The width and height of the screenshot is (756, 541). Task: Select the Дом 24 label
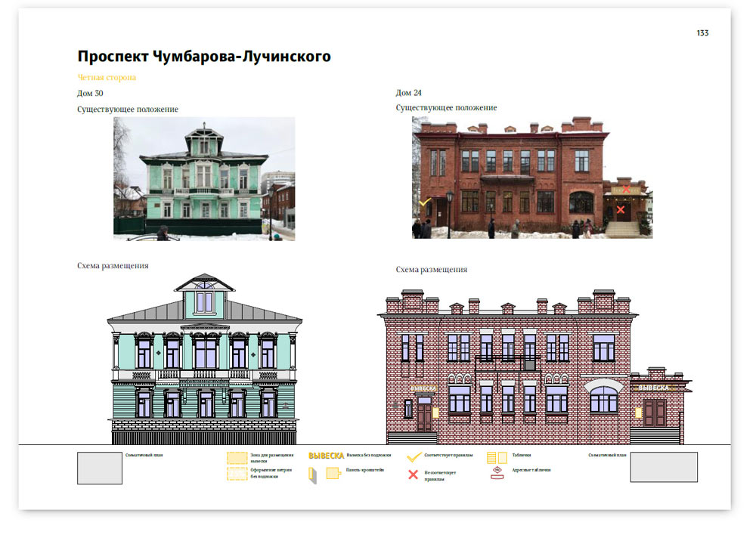click(x=408, y=93)
